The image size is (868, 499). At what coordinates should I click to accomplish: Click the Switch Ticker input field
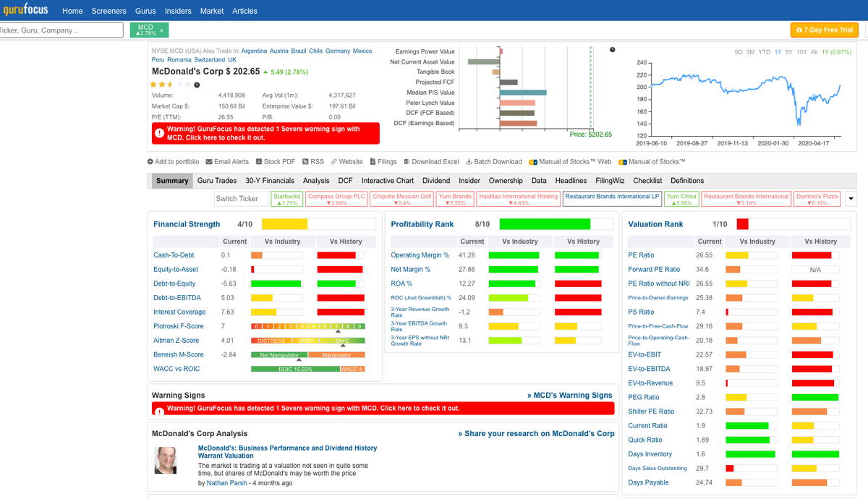pyautogui.click(x=242, y=198)
